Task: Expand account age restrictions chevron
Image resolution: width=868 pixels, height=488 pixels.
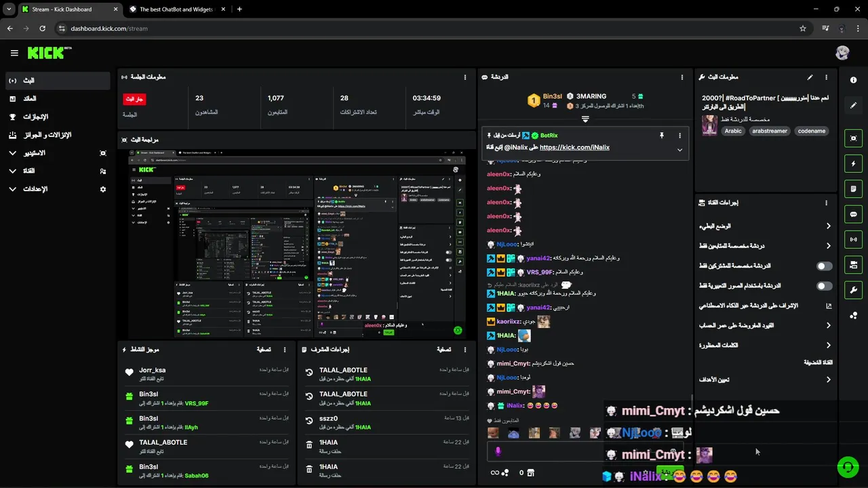Action: click(x=828, y=326)
